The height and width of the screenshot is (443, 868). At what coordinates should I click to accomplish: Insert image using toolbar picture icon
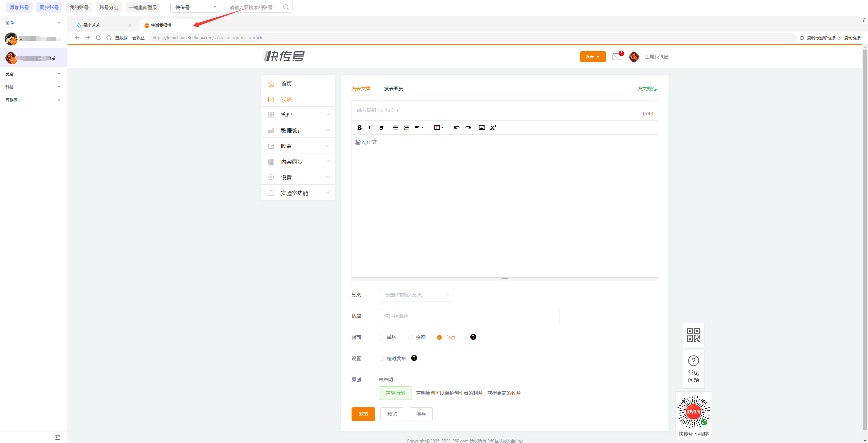point(482,128)
